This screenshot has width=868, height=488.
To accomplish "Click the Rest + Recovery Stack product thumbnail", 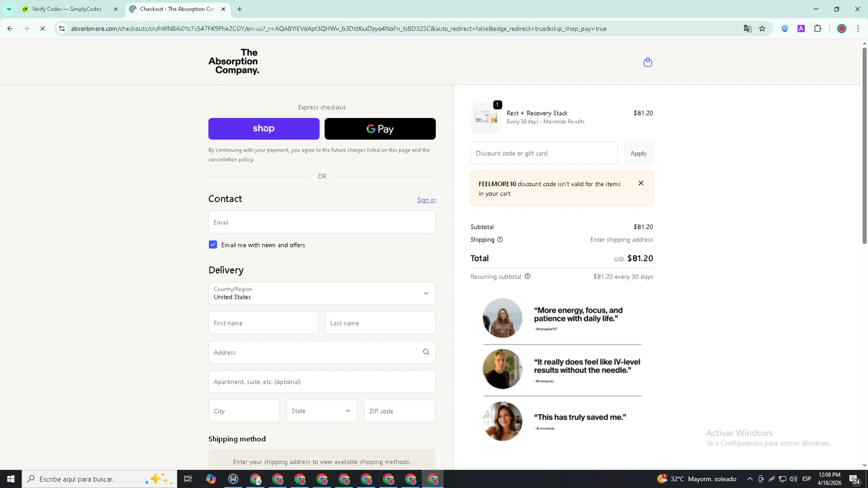I will pos(486,117).
